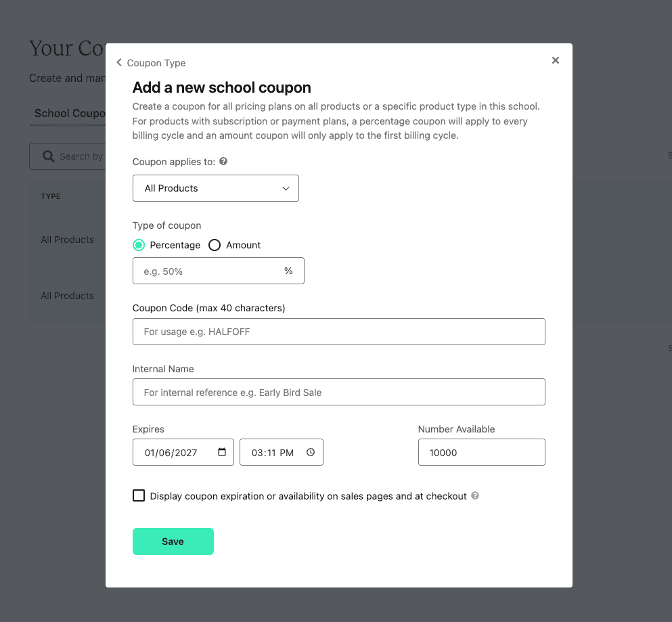
Task: Focus the Coupon Code input field
Action: coord(339,332)
